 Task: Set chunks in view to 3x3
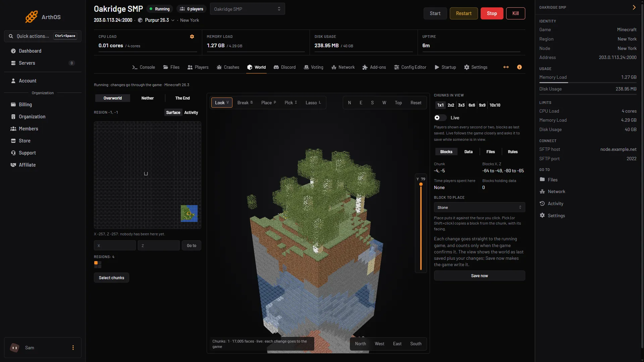(x=461, y=105)
